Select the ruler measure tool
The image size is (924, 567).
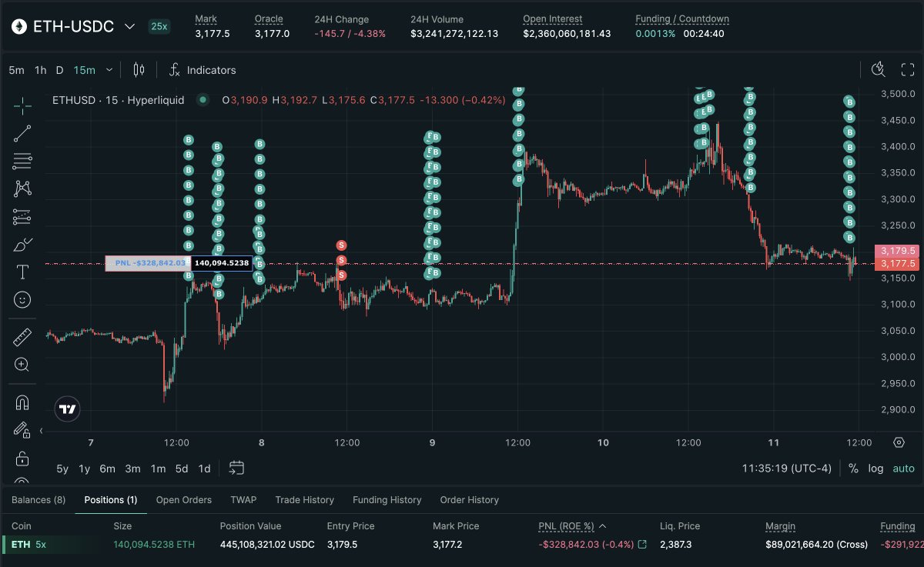point(22,337)
